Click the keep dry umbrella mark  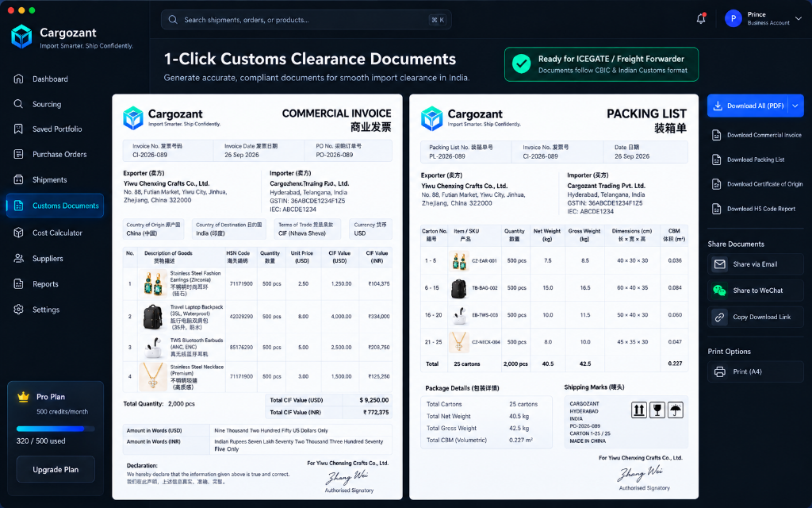(676, 410)
